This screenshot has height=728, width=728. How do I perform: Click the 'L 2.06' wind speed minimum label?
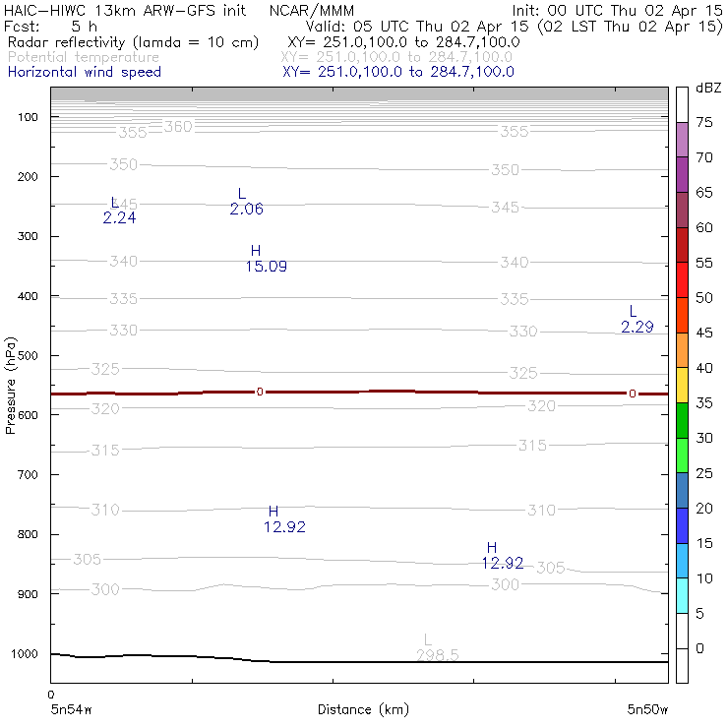point(246,202)
